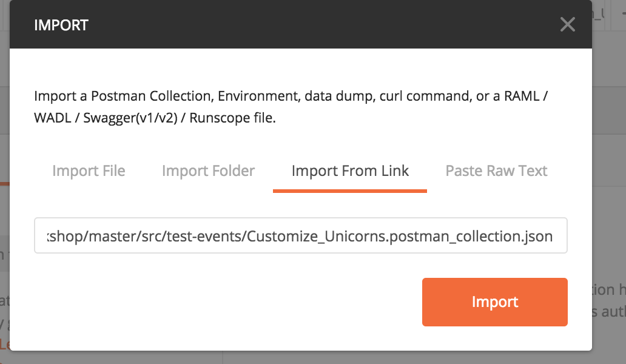
Task: Click the 'Runscope file.' text in the description
Action: (232, 118)
